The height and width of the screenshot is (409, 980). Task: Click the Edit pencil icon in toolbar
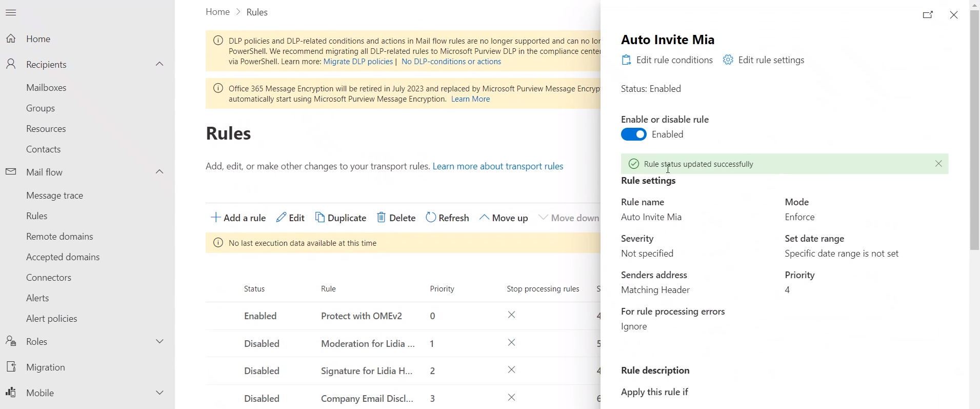(281, 218)
